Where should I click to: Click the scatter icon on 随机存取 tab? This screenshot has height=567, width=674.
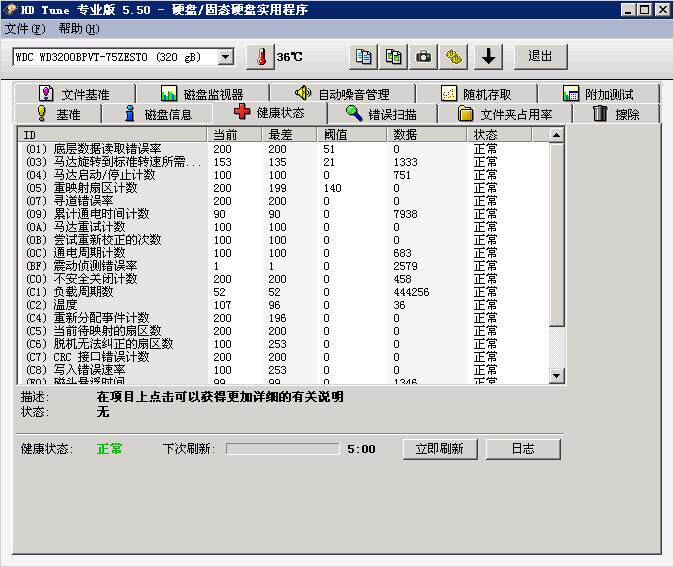(449, 93)
